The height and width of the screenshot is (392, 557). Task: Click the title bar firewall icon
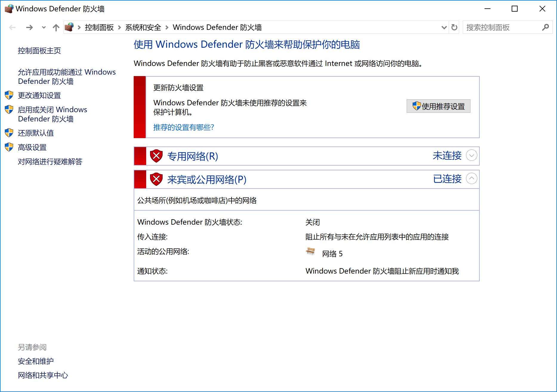point(9,9)
